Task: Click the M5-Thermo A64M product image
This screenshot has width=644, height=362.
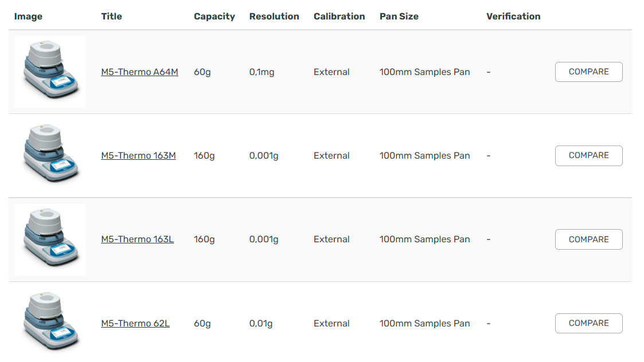Action: (x=50, y=72)
